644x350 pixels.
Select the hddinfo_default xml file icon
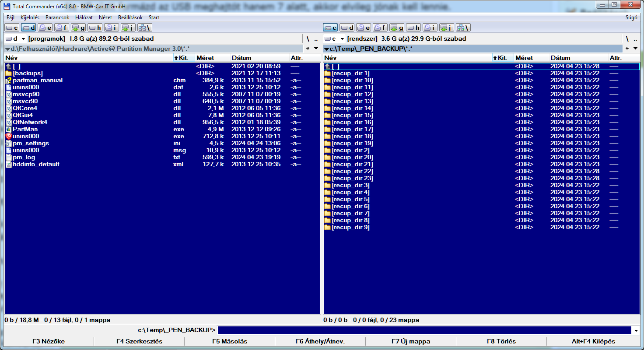click(x=9, y=164)
